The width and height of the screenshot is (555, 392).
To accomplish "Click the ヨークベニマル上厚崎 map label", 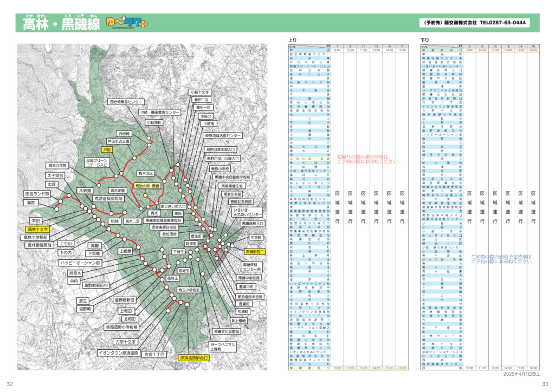I will 223,347.
